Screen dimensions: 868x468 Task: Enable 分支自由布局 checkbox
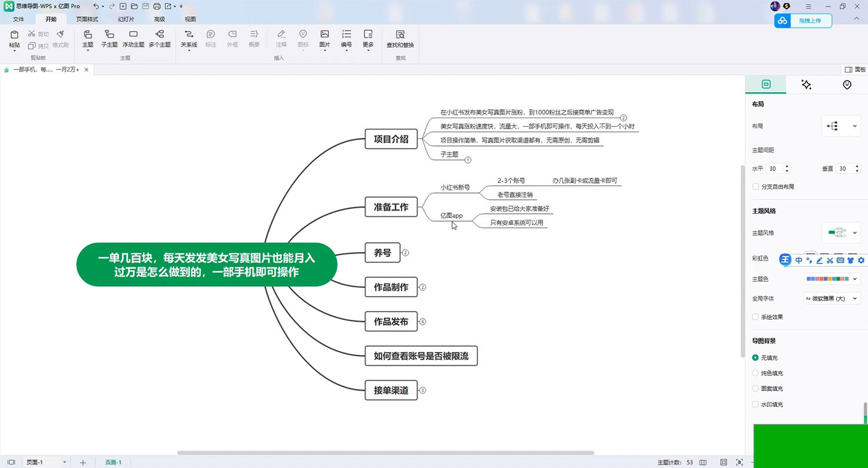tap(755, 187)
